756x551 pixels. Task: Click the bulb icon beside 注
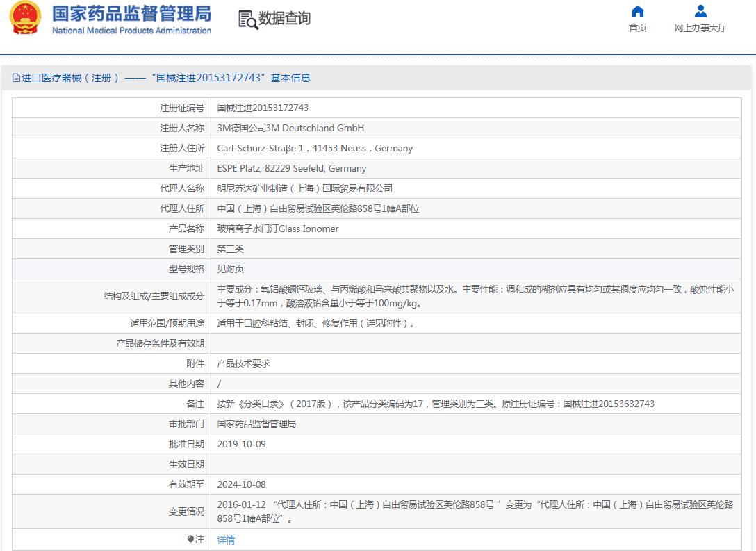coord(190,539)
